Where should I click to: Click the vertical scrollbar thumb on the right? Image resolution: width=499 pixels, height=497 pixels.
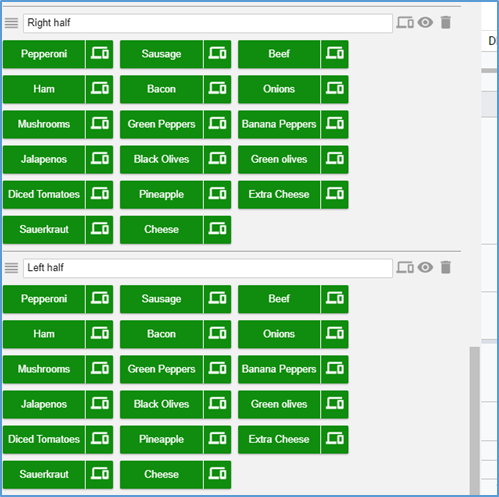[475, 421]
